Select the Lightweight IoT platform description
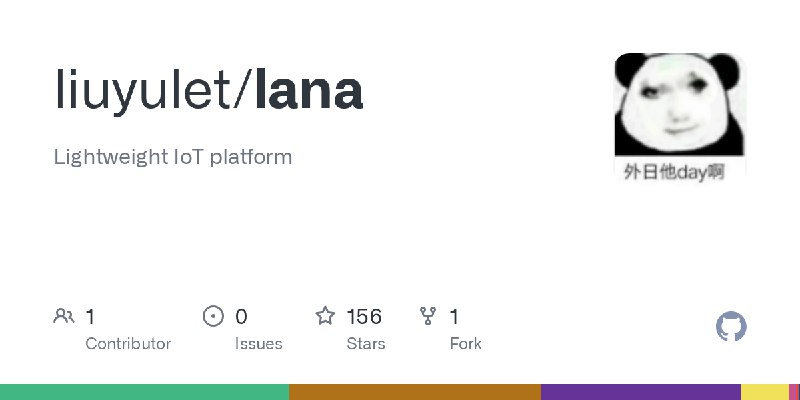This screenshot has height=400, width=800. click(173, 158)
